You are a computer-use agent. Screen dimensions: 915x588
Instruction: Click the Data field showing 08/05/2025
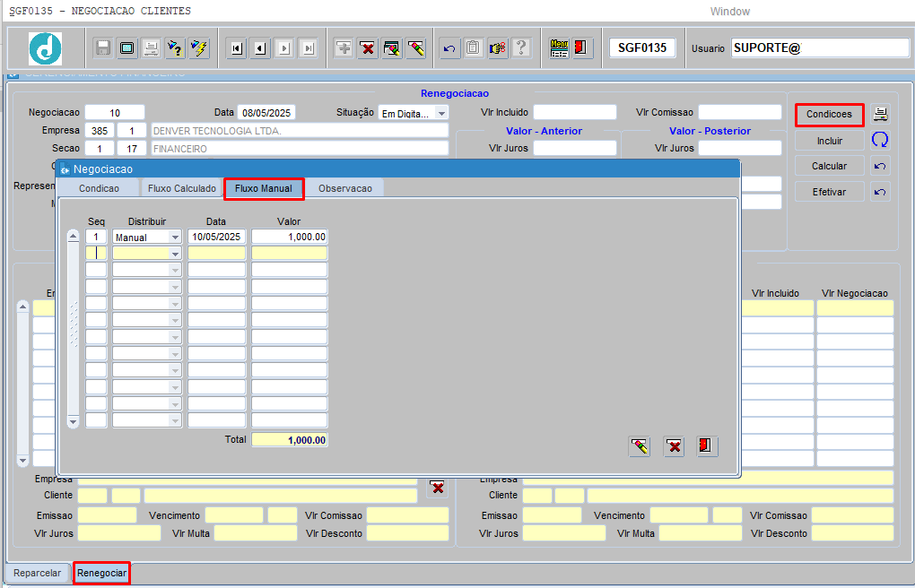(266, 113)
